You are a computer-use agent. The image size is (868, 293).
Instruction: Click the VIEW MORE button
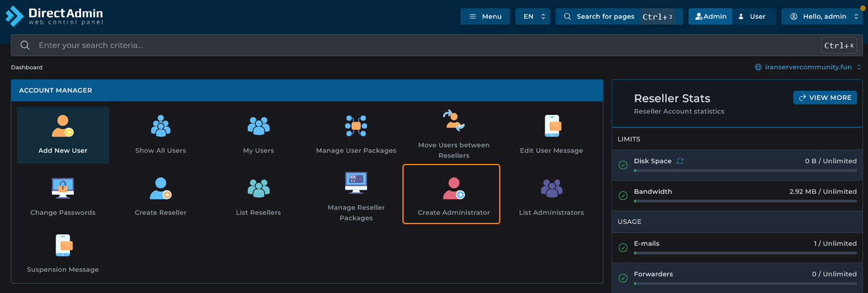825,97
